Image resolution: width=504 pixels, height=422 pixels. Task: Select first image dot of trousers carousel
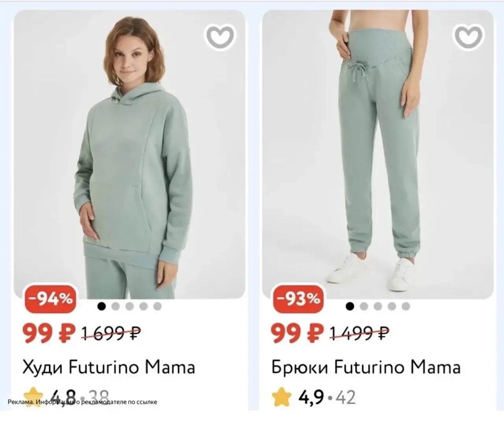tap(350, 306)
